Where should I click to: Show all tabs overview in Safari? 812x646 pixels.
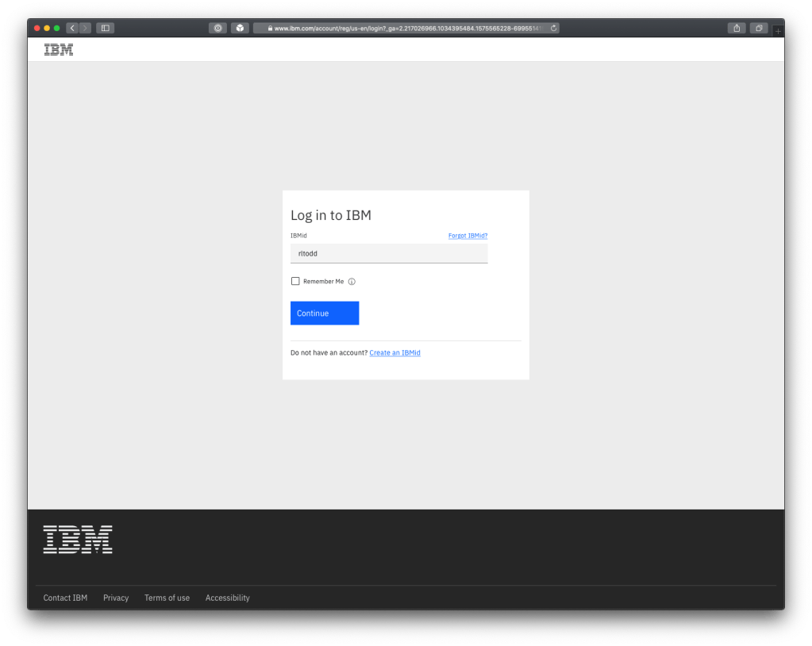759,29
